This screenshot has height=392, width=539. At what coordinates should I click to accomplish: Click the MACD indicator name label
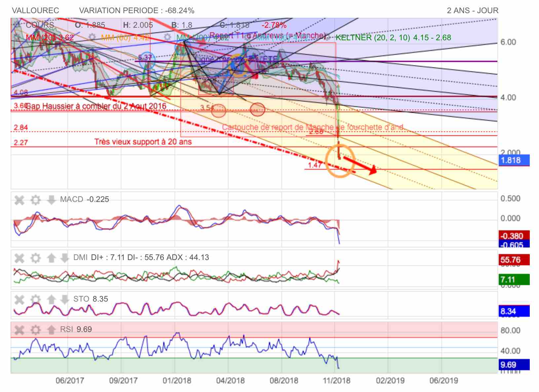[72, 199]
